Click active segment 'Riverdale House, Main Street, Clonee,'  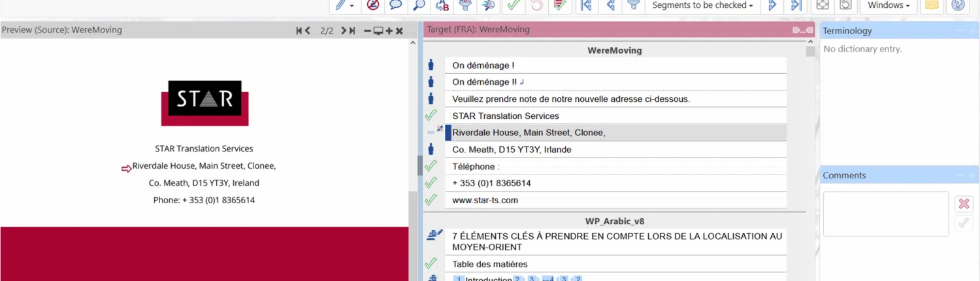coord(615,133)
